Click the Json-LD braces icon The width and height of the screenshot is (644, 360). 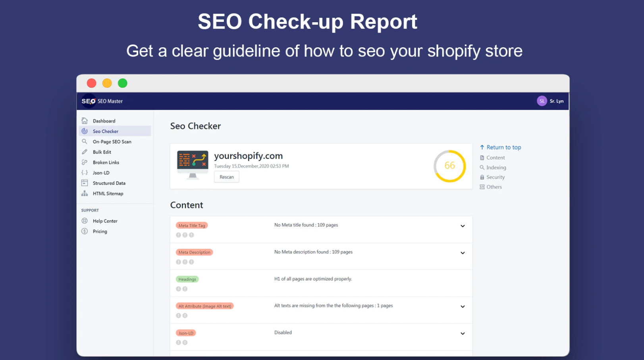pyautogui.click(x=85, y=173)
